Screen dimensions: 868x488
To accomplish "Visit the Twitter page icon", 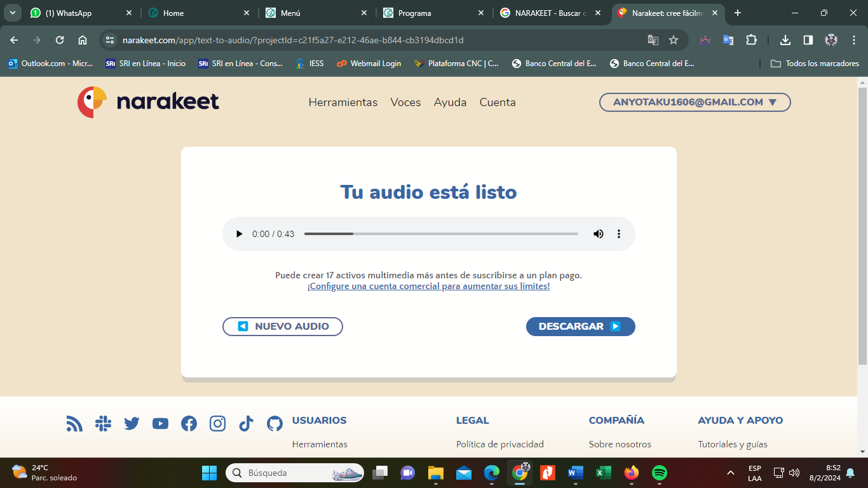I will (132, 424).
